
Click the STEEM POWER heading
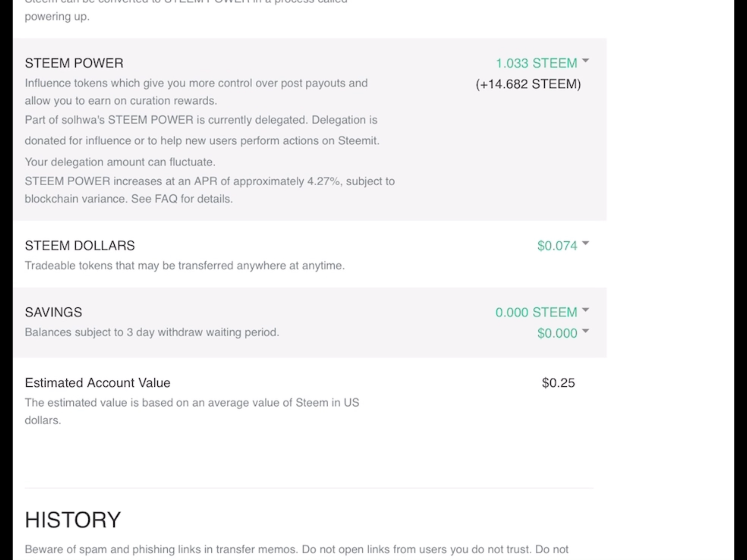tap(74, 63)
